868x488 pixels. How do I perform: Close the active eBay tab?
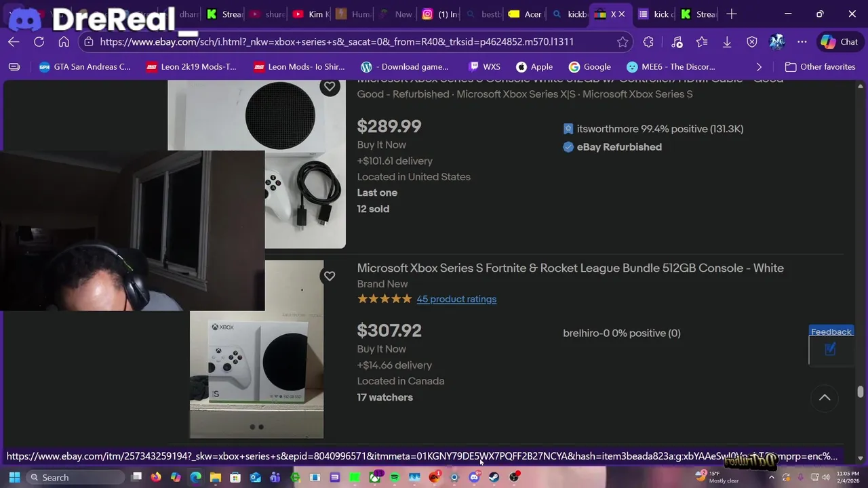[621, 14]
